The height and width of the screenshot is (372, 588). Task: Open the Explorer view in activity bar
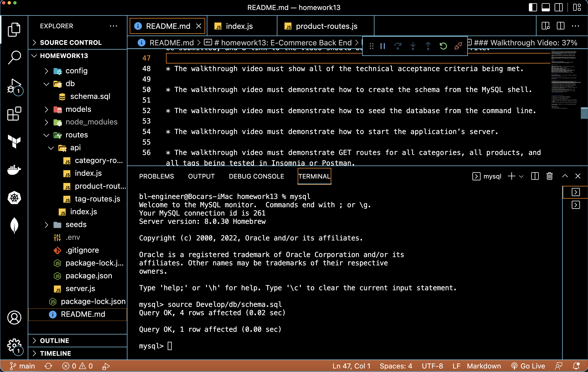[x=14, y=30]
